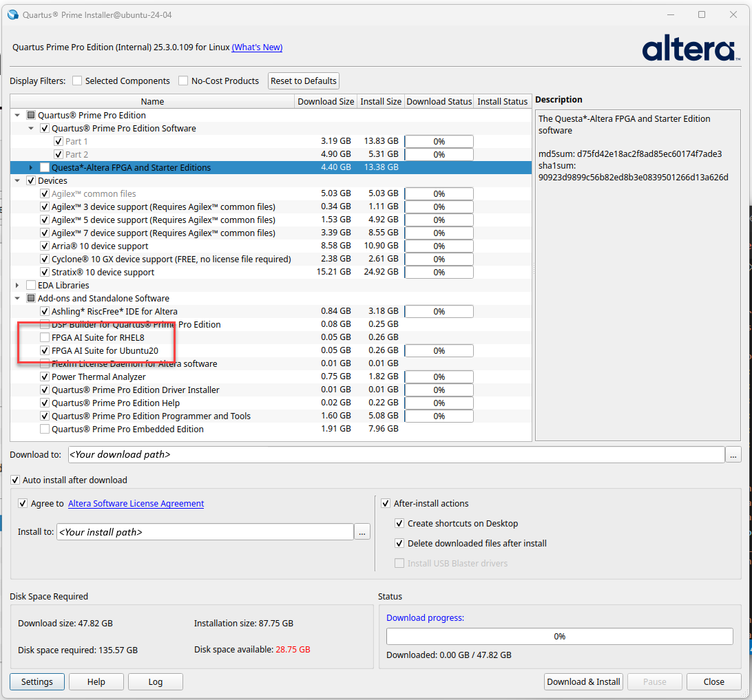Open Help
Viewport: 752px width, 700px height.
tap(96, 682)
